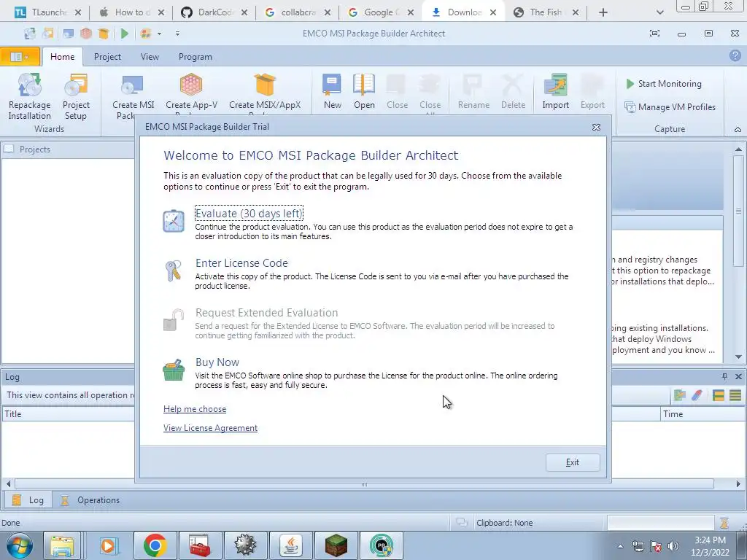Close the Log panel
The width and height of the screenshot is (747, 560).
[x=738, y=377]
